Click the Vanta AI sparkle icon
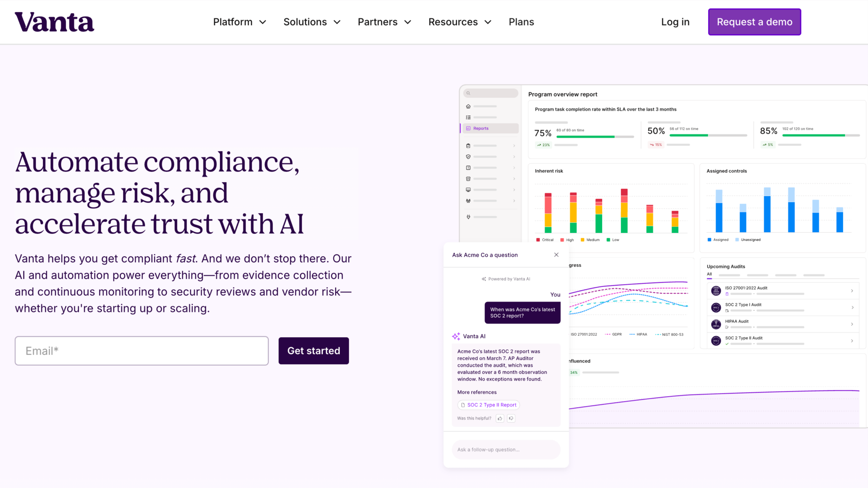 (456, 336)
